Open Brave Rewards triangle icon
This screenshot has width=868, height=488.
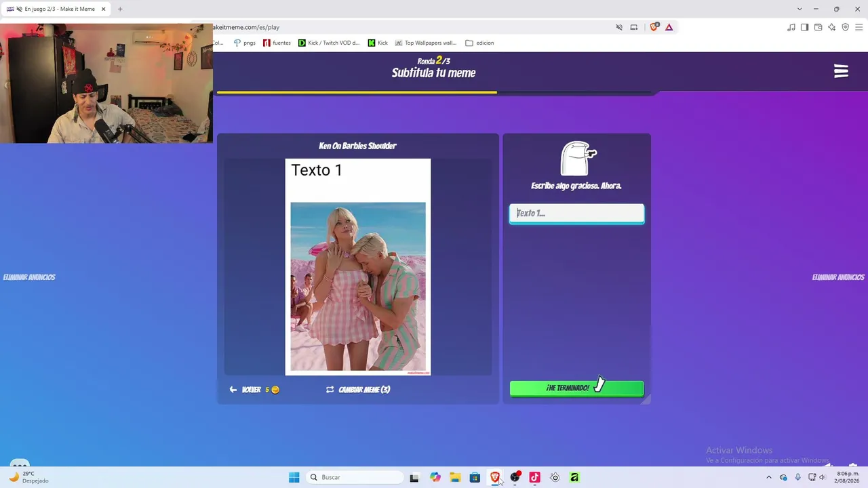(669, 27)
